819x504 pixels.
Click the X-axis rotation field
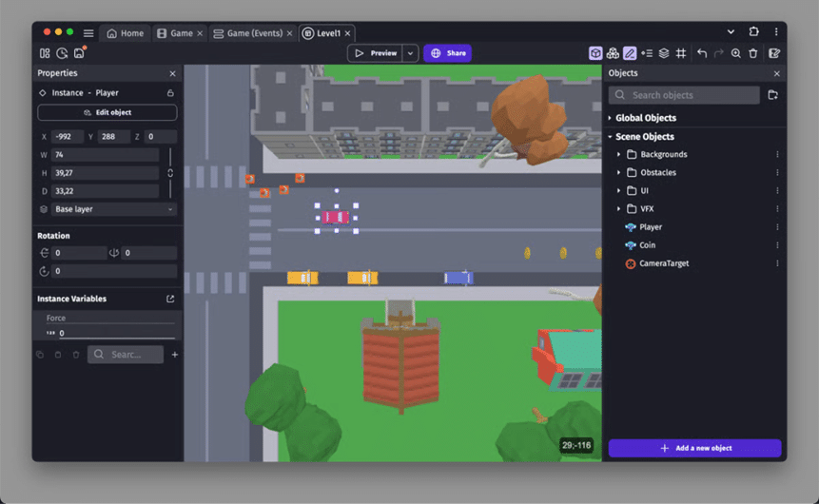pyautogui.click(x=79, y=253)
